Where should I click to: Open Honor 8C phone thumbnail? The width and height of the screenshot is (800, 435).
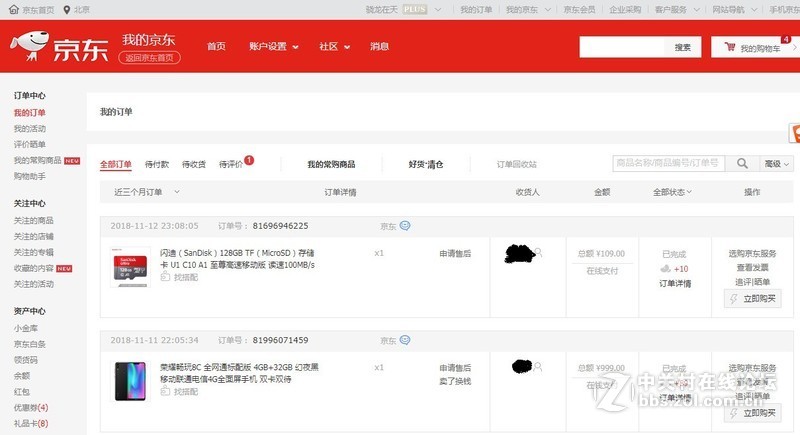(131, 381)
